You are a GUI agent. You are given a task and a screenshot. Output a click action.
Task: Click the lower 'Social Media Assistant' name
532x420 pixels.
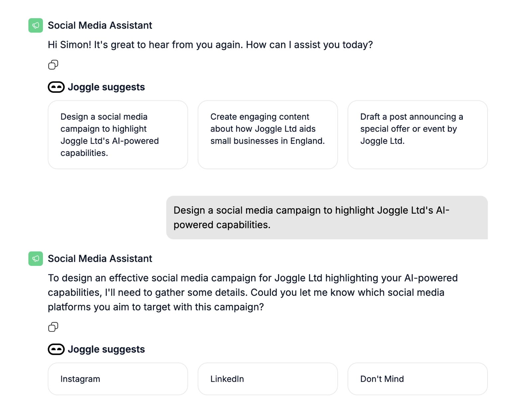click(x=100, y=259)
